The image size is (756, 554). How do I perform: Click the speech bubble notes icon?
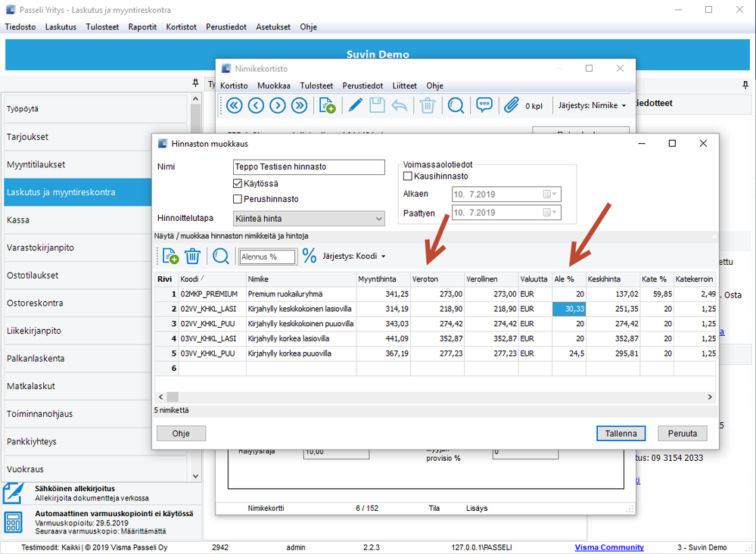[484, 105]
